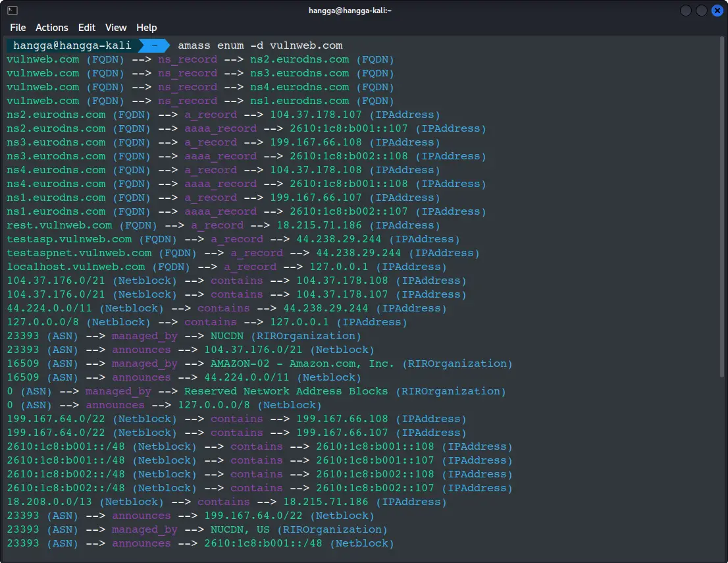Open the View menu

(116, 28)
